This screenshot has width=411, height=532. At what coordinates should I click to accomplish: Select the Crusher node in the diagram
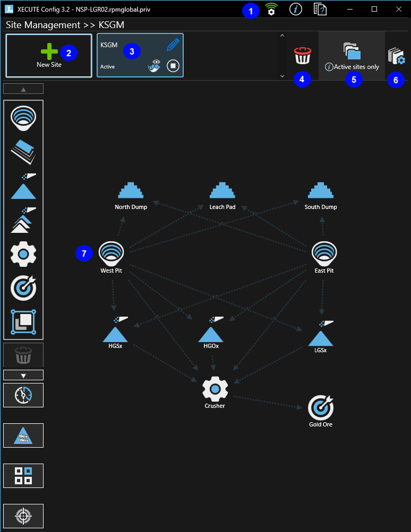pos(215,390)
